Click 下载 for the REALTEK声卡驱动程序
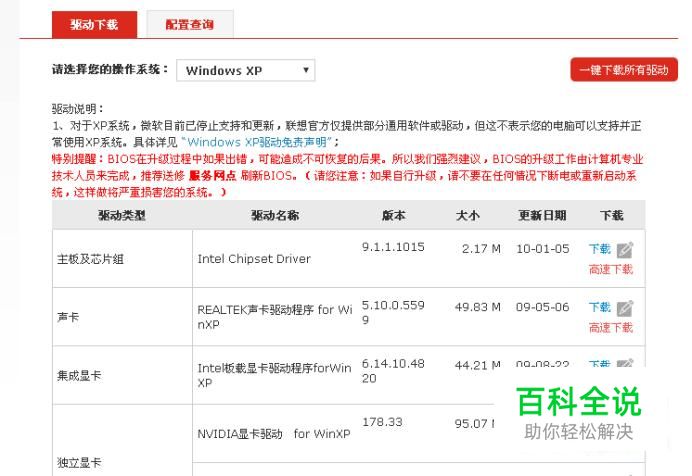This screenshot has width=692, height=476. [x=600, y=307]
